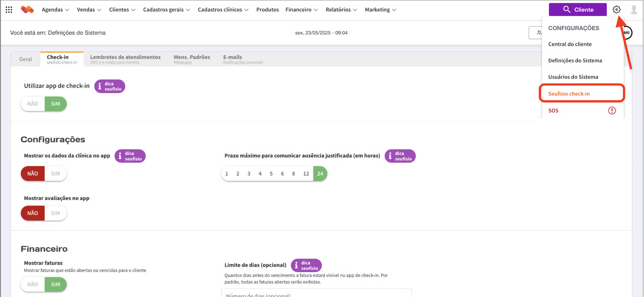Click the purple Cliente search button
Image resolution: width=644 pixels, height=297 pixels.
tap(578, 10)
